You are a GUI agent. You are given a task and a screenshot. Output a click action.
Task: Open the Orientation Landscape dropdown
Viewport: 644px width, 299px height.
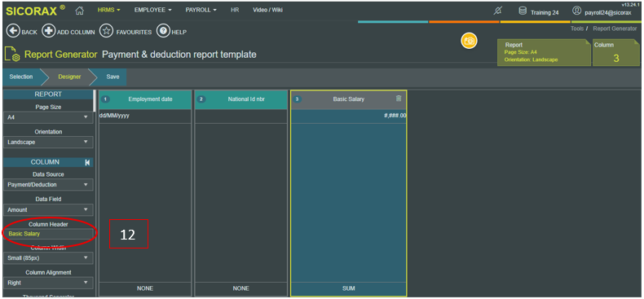48,142
